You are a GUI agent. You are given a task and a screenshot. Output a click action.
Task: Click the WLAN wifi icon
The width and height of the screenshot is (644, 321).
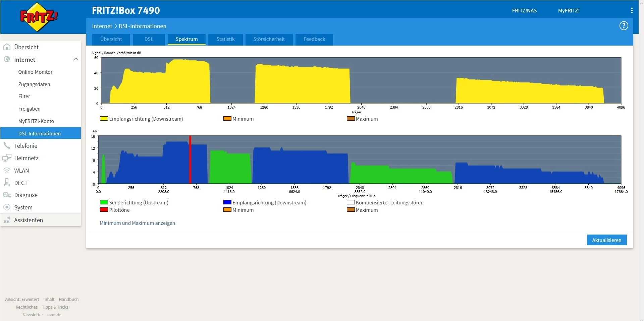[7, 171]
